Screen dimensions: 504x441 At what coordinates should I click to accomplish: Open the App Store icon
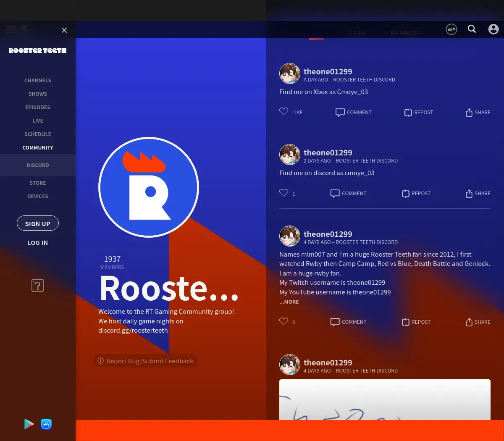(46, 424)
